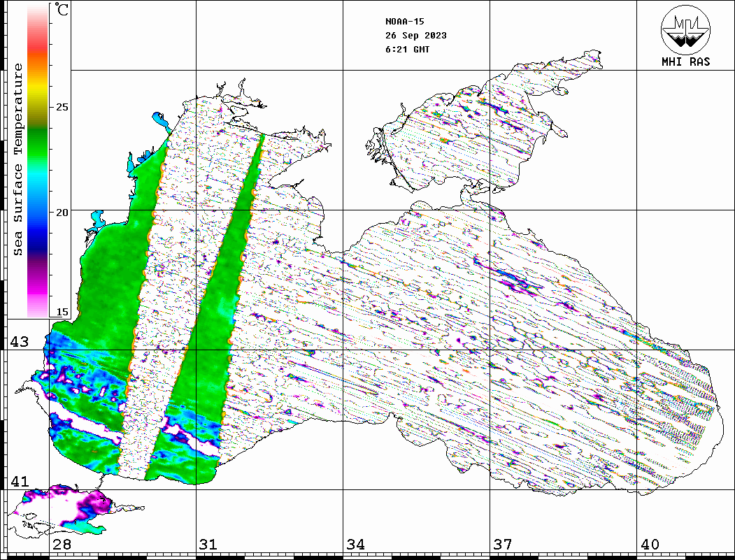Click the longitude label 40
The image size is (735, 560).
pyautogui.click(x=650, y=545)
